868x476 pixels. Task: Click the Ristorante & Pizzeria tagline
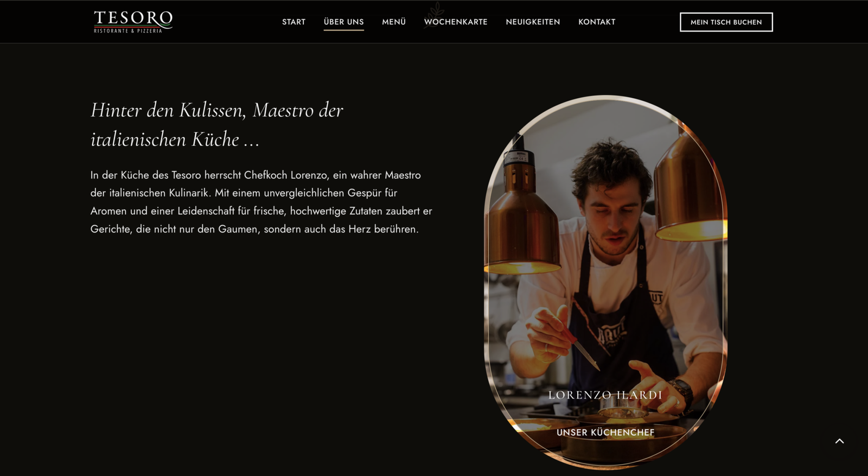pos(128,31)
